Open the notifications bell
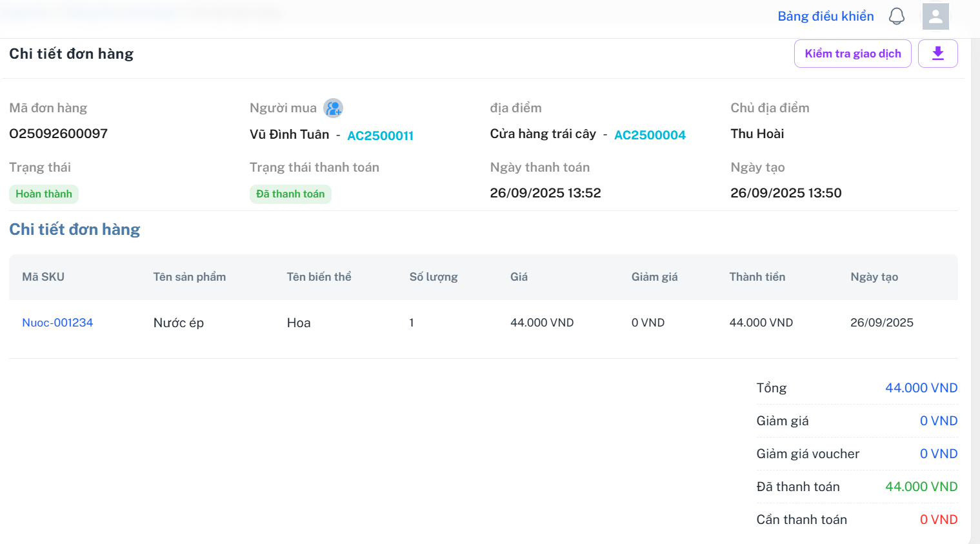980x544 pixels. (897, 16)
